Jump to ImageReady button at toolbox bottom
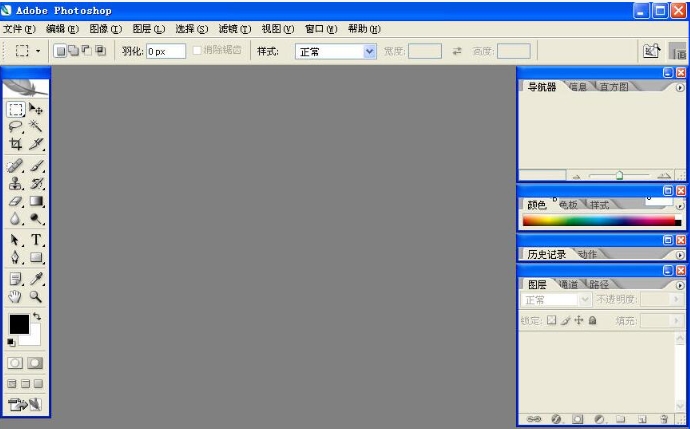The height and width of the screenshot is (429, 690). tap(26, 404)
